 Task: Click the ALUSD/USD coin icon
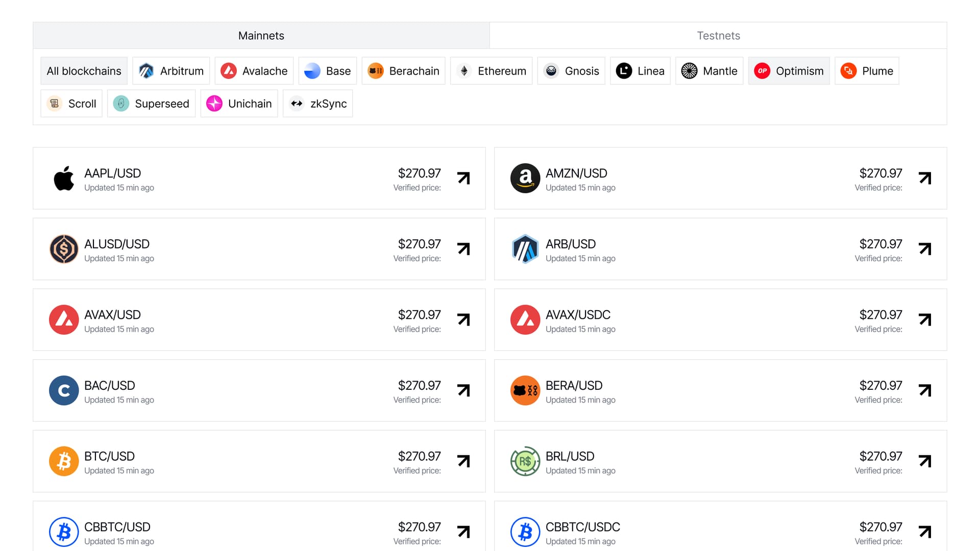[64, 249]
